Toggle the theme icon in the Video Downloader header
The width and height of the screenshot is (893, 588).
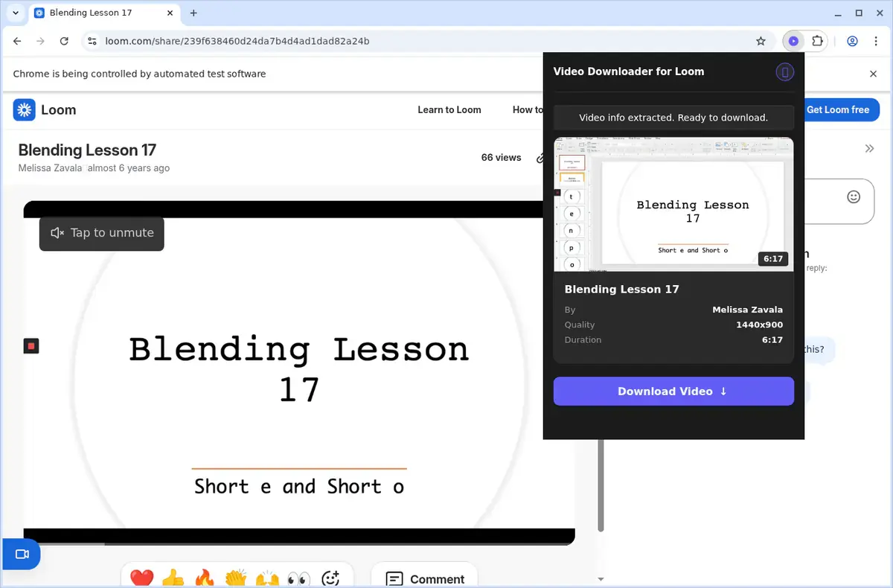point(784,72)
